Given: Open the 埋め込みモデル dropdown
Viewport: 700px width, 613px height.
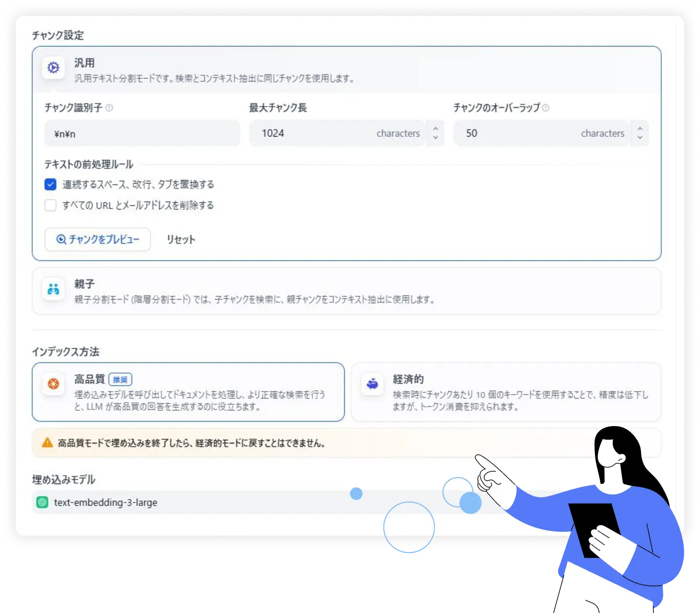Looking at the screenshot, I should (209, 502).
